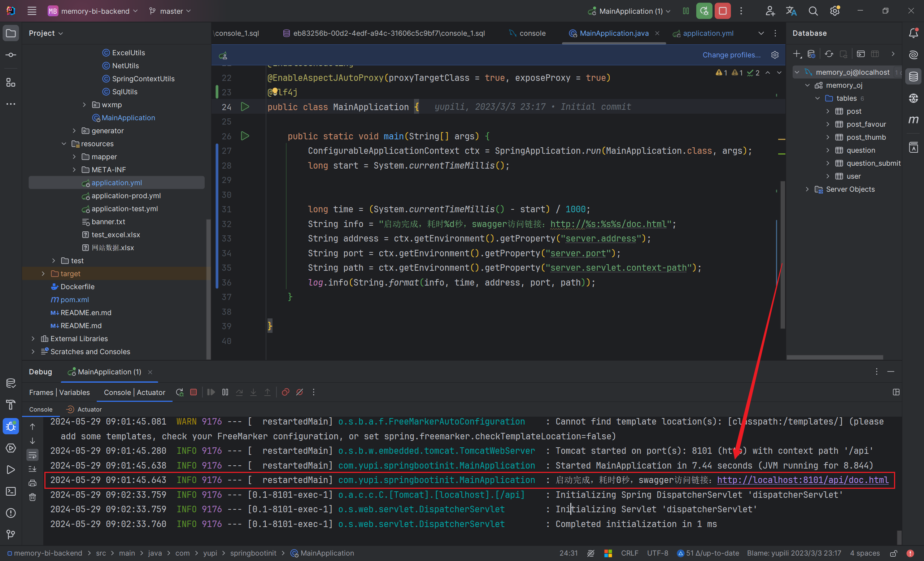The image size is (924, 561).
Task: Switch to Frames | Variables debugger tab
Action: pos(59,392)
